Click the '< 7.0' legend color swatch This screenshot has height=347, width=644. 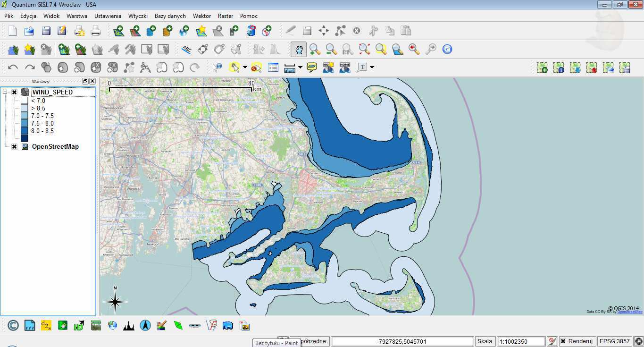coord(24,101)
